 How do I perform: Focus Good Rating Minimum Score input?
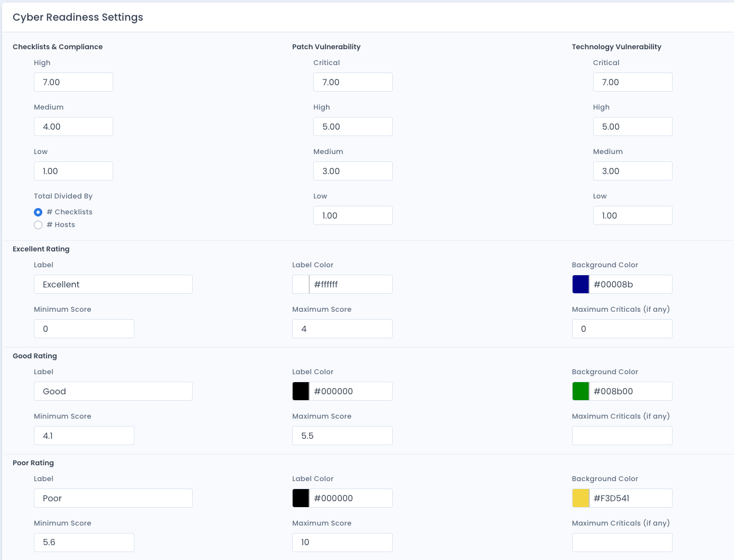[84, 436]
